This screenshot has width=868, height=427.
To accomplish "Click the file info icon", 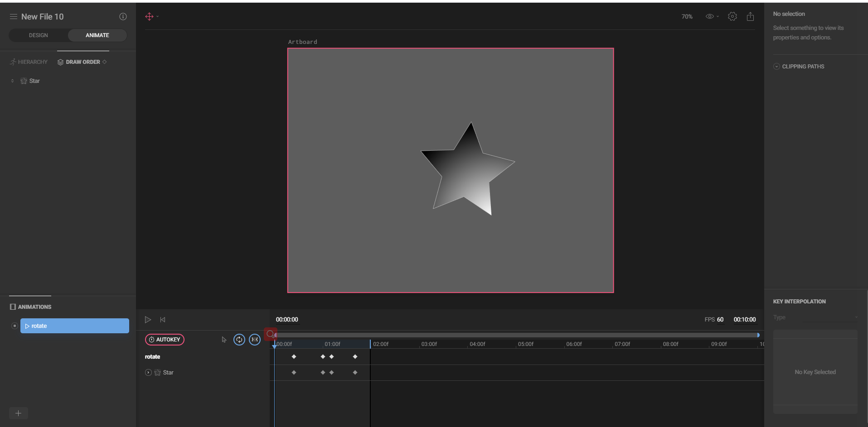I will (123, 17).
